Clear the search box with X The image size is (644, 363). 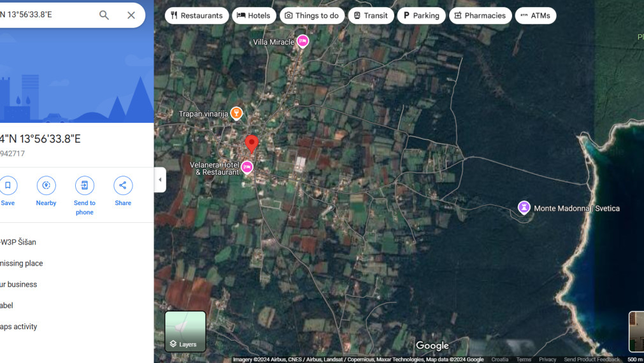(x=131, y=15)
